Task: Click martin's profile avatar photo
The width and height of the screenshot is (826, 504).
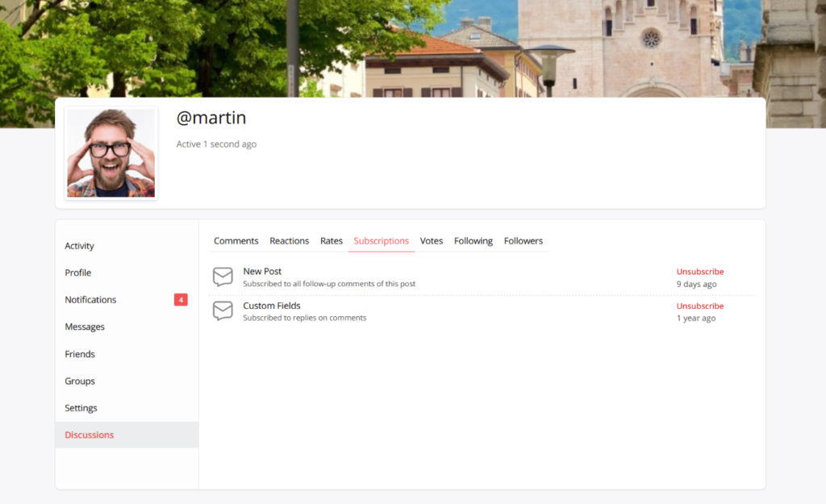Action: pyautogui.click(x=111, y=153)
